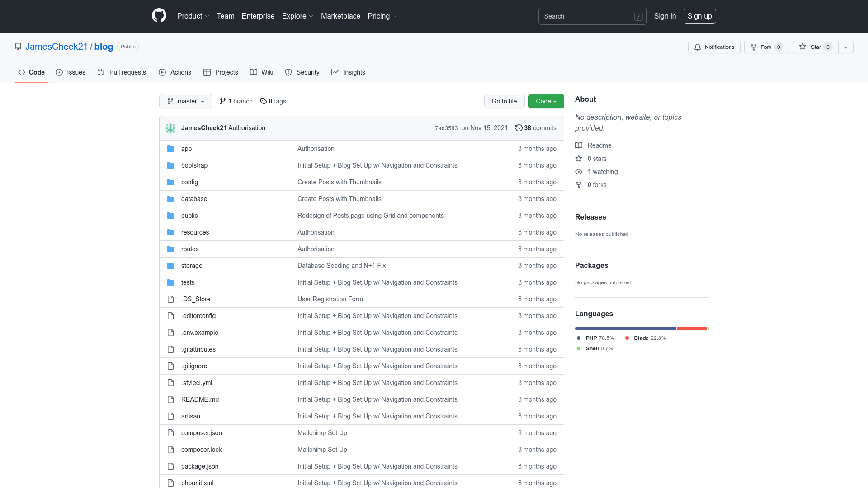This screenshot has width=868, height=488.
Task: Click the PHP segment of language bar
Action: (x=625, y=328)
